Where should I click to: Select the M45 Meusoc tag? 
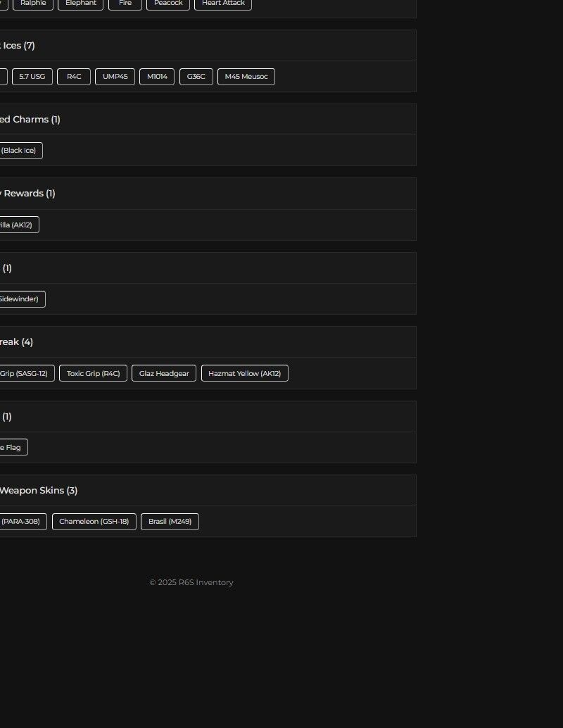246,77
